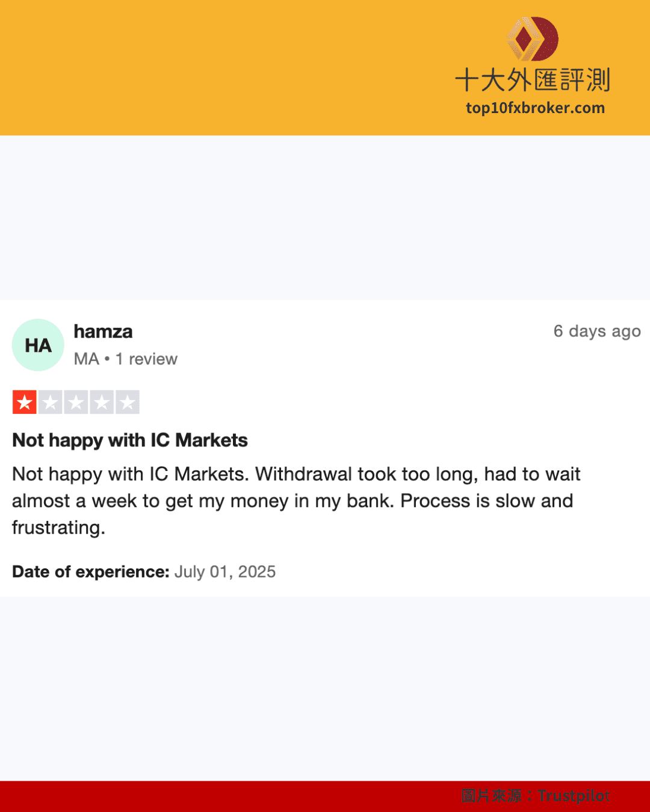Image resolution: width=650 pixels, height=812 pixels.
Task: Click the review body paragraph text
Action: [x=295, y=500]
